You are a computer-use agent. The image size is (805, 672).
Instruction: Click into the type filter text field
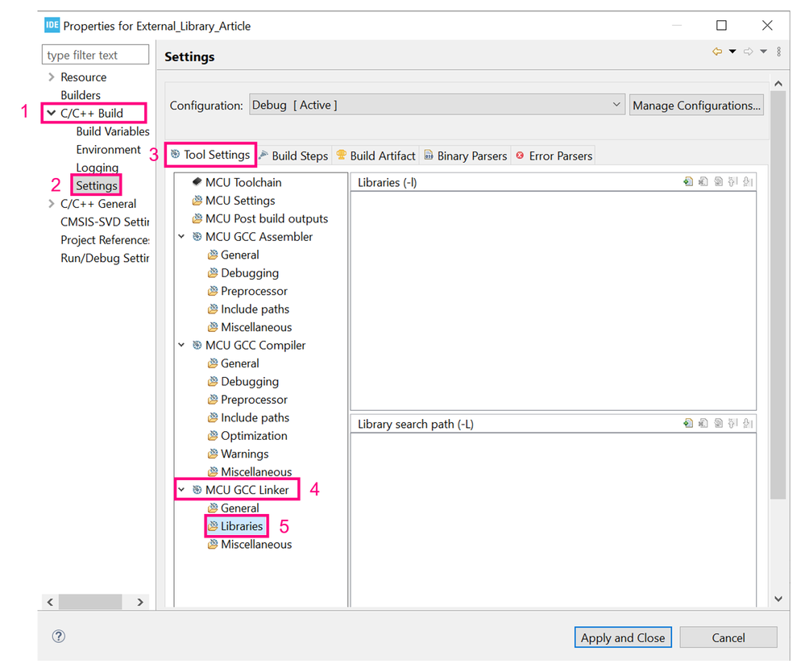pos(96,55)
